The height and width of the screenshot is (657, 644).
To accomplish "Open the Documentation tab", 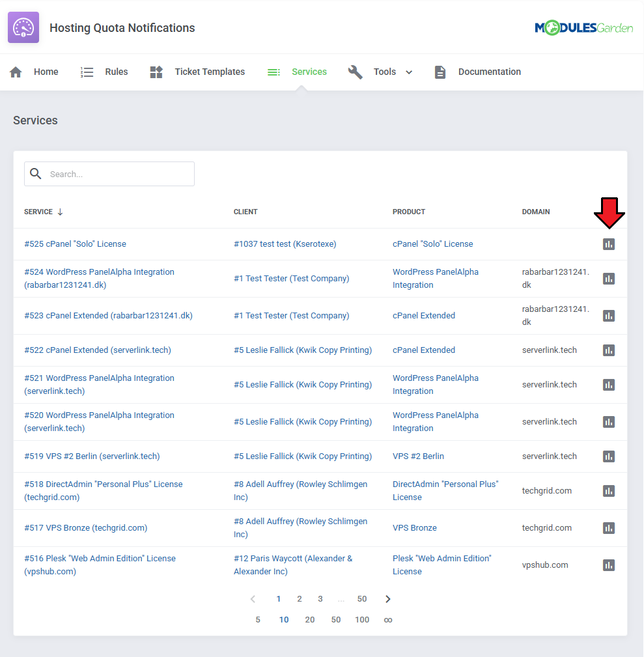I will point(490,72).
